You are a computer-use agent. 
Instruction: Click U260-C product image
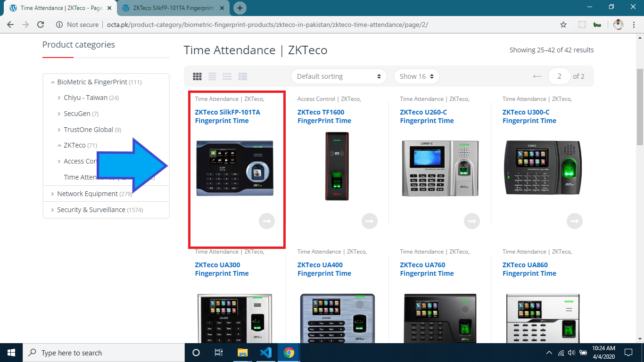coord(440,168)
